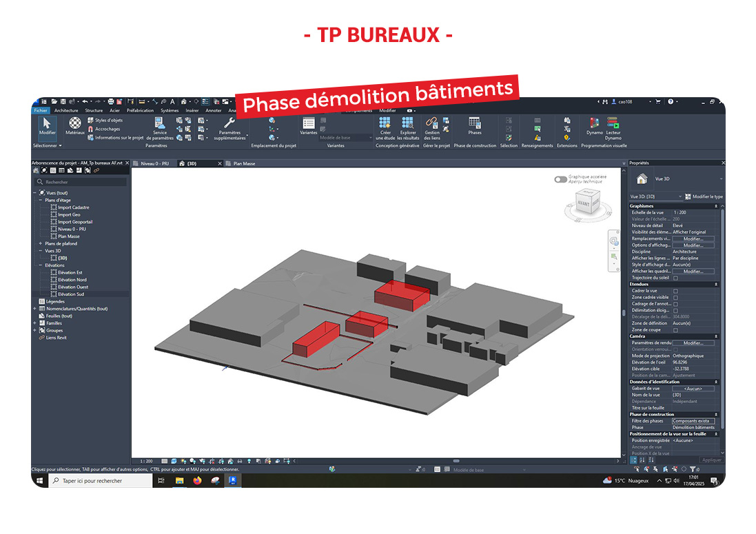The image size is (756, 534).
Task: Click the horizontal scrollbar of the 3D view
Action: (x=456, y=461)
